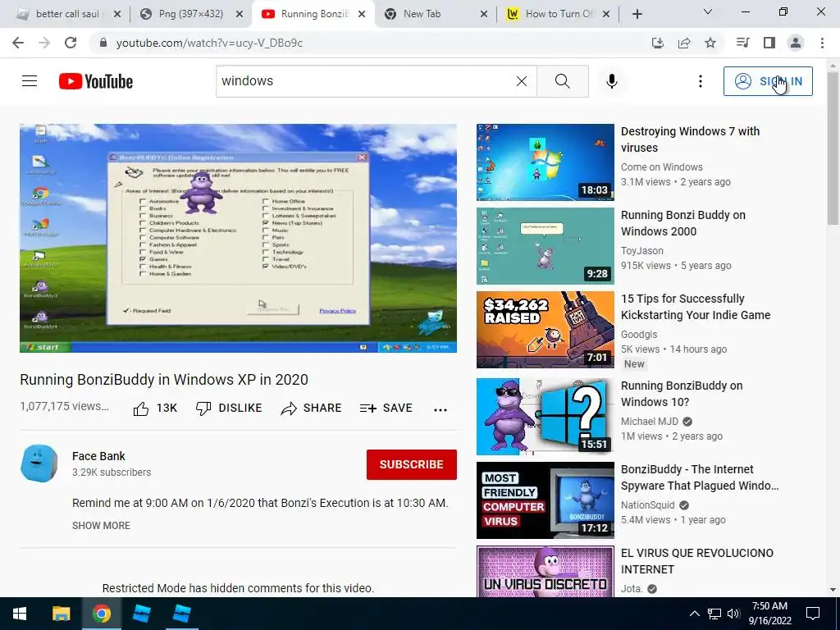The width and height of the screenshot is (840, 630).
Task: Open Face Bank channel name link
Action: (98, 456)
